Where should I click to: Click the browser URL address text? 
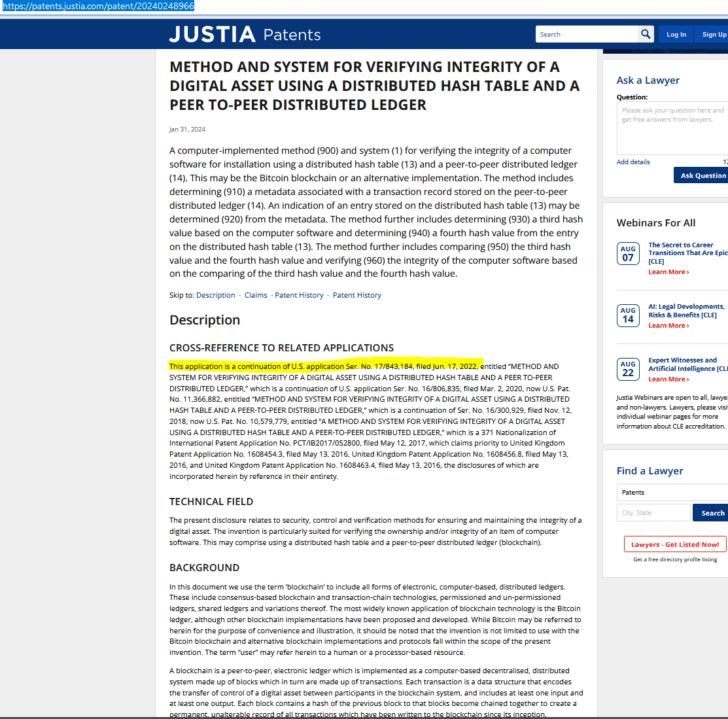point(98,6)
